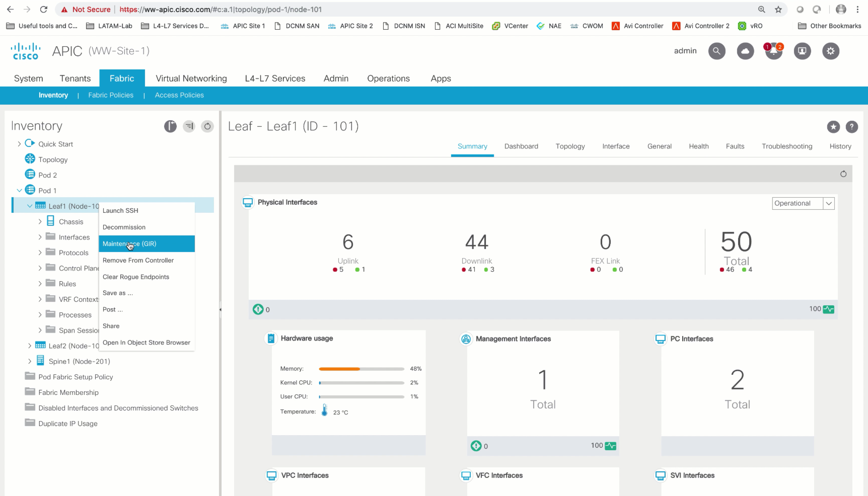Collapse the Pod 1 tree node
Image resolution: width=868 pixels, height=496 pixels.
click(x=20, y=190)
